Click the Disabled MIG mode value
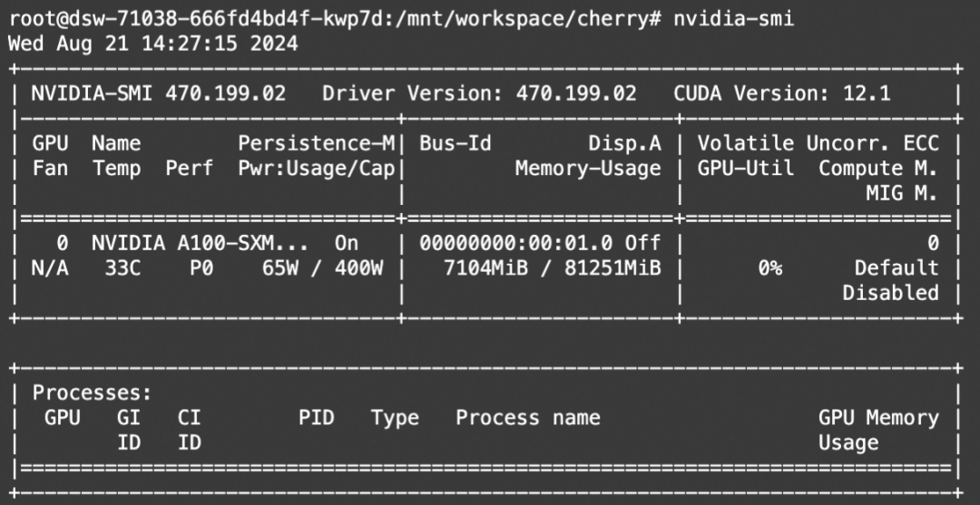Screen dimensions: 980x505 tap(891, 294)
